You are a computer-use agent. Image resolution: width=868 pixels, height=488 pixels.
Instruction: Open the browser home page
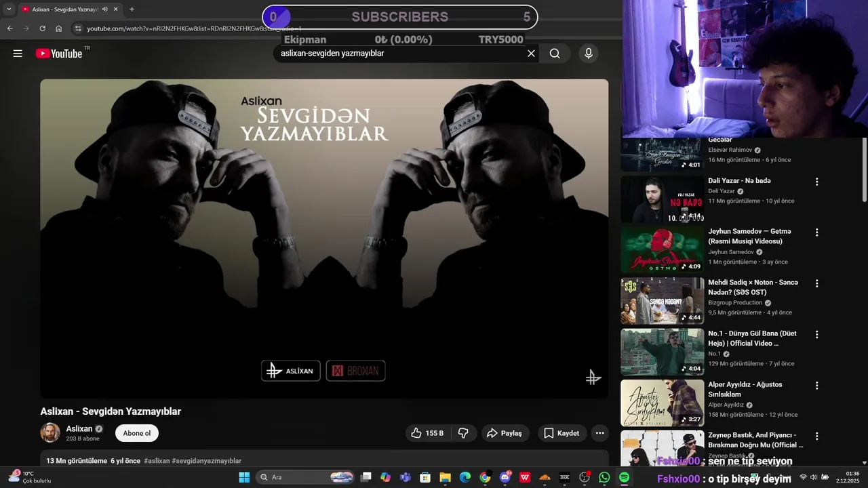click(x=58, y=28)
